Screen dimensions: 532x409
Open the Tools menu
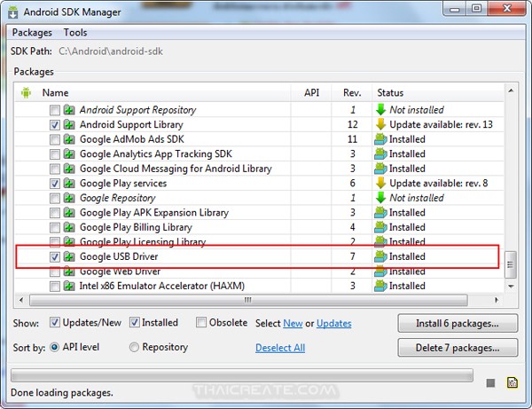tap(75, 33)
